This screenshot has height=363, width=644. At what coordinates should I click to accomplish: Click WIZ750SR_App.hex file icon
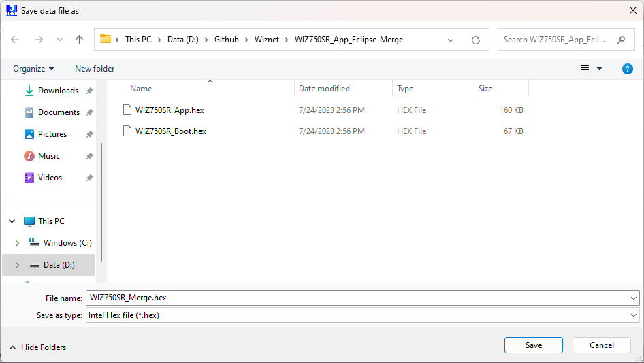click(x=127, y=110)
